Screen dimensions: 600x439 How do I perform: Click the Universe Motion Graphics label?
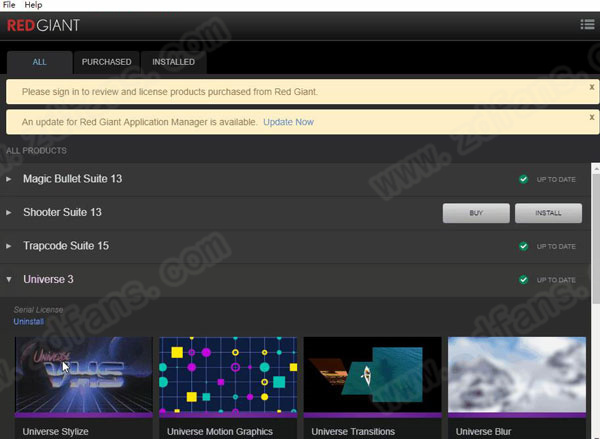(220, 432)
